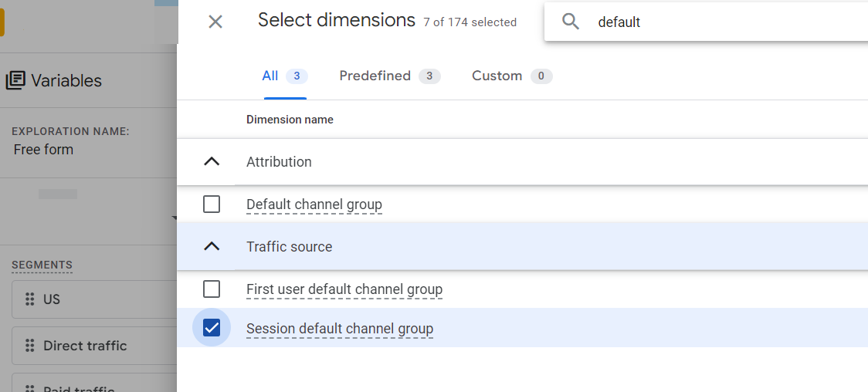
Task: Check the Default channel group checkbox
Action: pyautogui.click(x=212, y=204)
